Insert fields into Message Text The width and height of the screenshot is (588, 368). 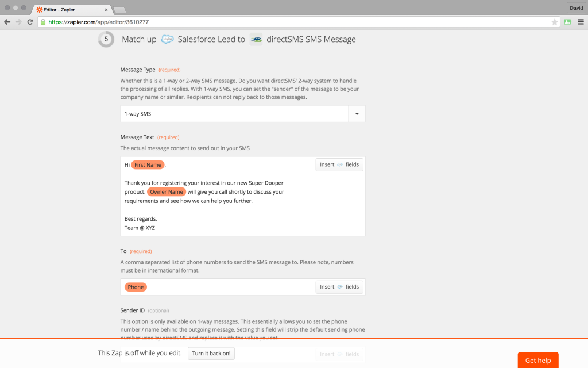point(339,164)
